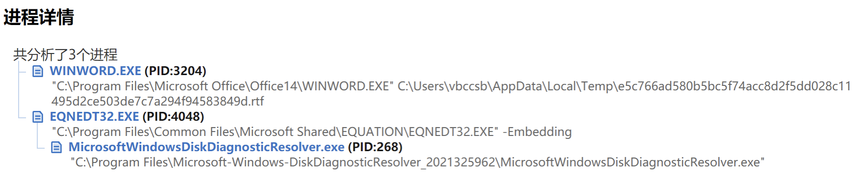Click the DiskDiagnosticResolver_2021325962 command line
The image size is (868, 187).
tap(418, 162)
